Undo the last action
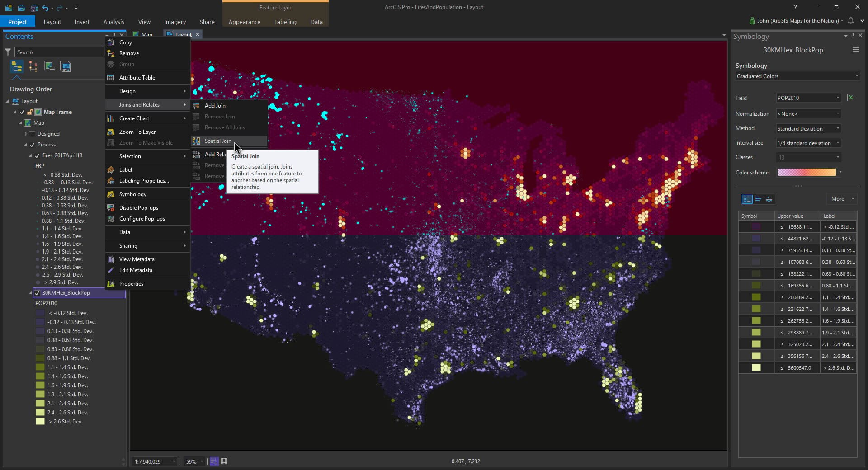868x470 pixels. 45,8
